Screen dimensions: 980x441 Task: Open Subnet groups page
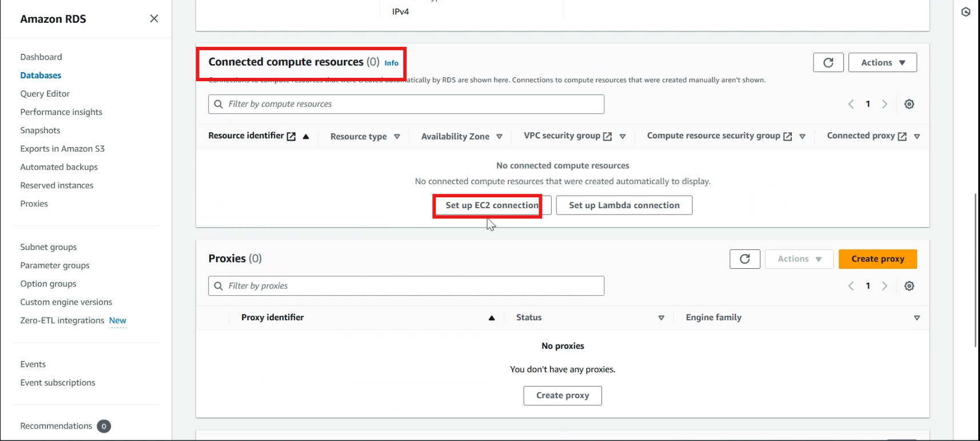click(49, 247)
